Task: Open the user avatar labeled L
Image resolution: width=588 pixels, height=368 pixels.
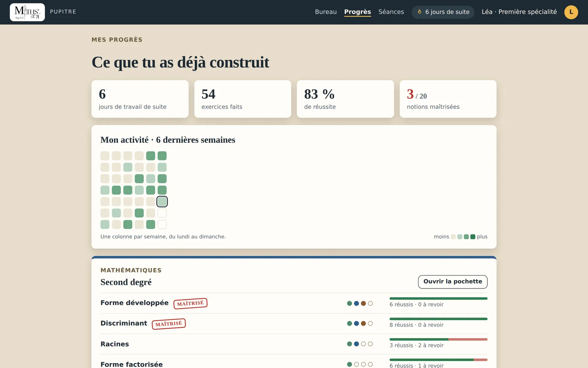Action: [571, 12]
